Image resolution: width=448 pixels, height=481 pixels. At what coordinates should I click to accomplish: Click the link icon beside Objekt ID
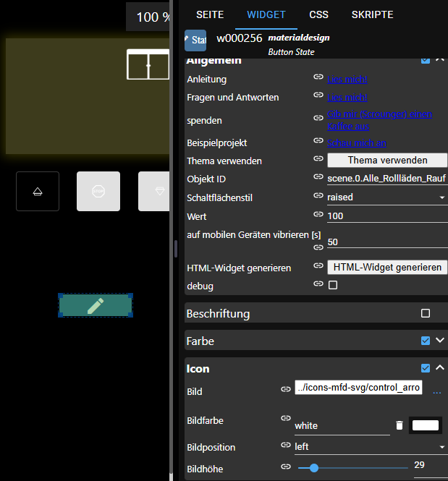(x=318, y=176)
